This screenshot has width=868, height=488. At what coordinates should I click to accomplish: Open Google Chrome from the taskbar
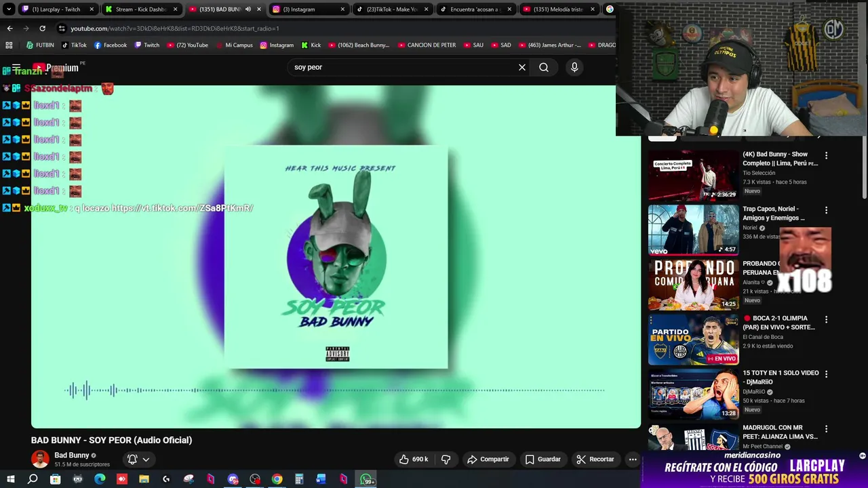[277, 479]
